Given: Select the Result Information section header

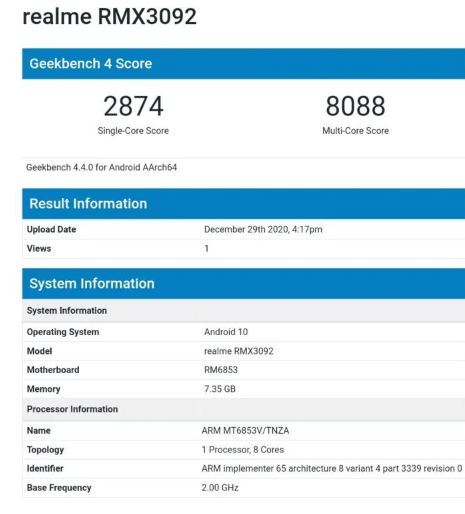Looking at the screenshot, I should (244, 204).
